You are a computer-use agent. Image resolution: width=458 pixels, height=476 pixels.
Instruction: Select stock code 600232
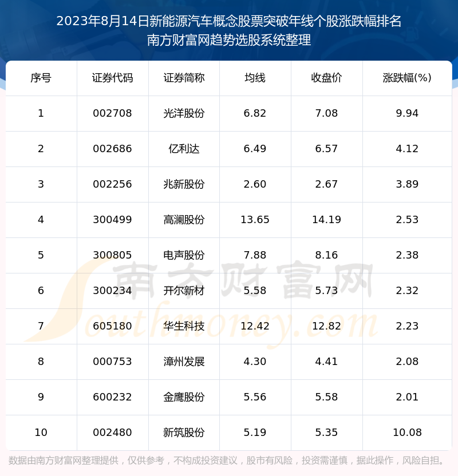click(x=112, y=398)
